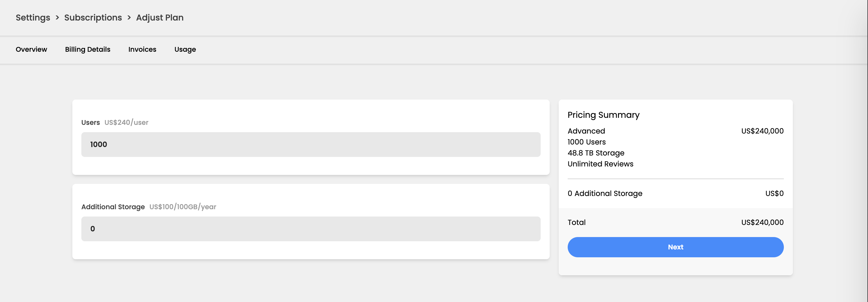Go to Subscriptions in the breadcrumb

click(x=93, y=17)
